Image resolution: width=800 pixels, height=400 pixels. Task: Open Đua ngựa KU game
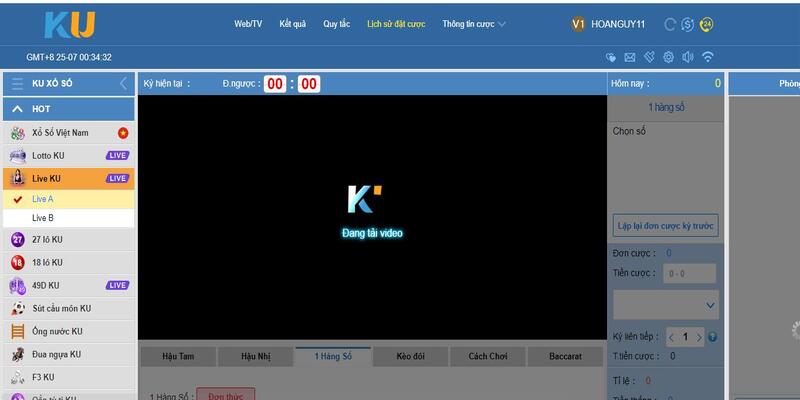click(x=69, y=354)
